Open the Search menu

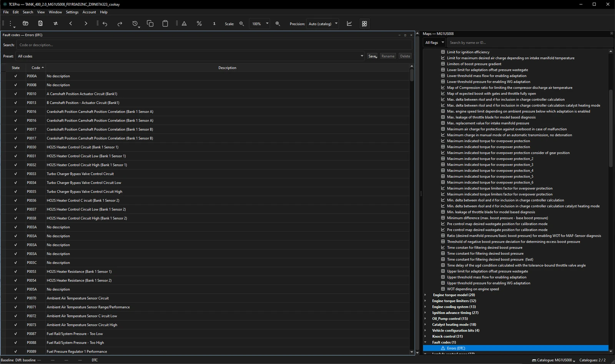point(28,12)
